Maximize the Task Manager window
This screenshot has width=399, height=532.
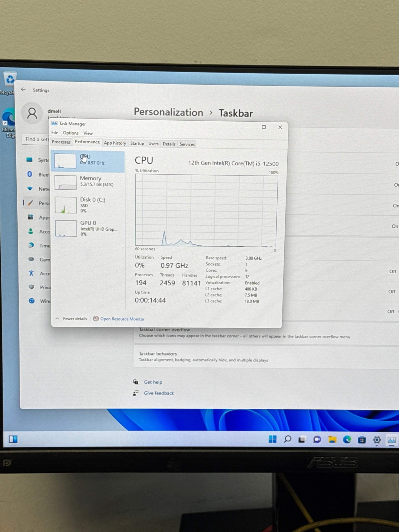pos(264,127)
